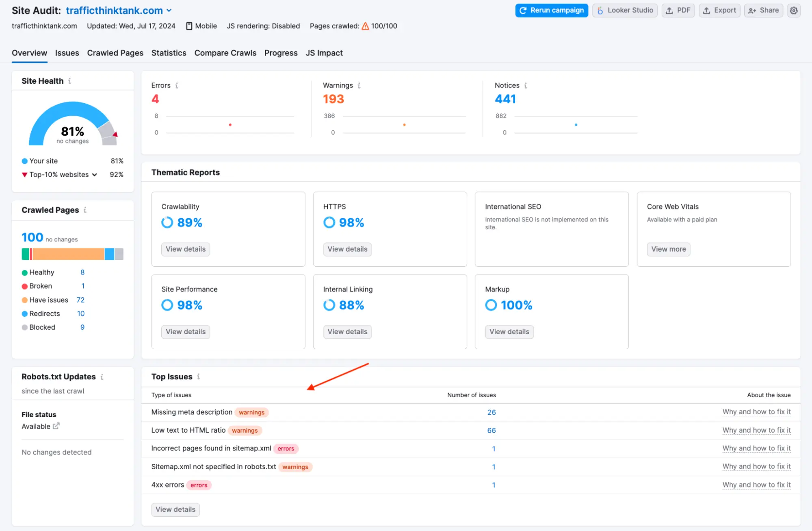Click the Top Issues info icon
The width and height of the screenshot is (812, 531).
coord(198,376)
